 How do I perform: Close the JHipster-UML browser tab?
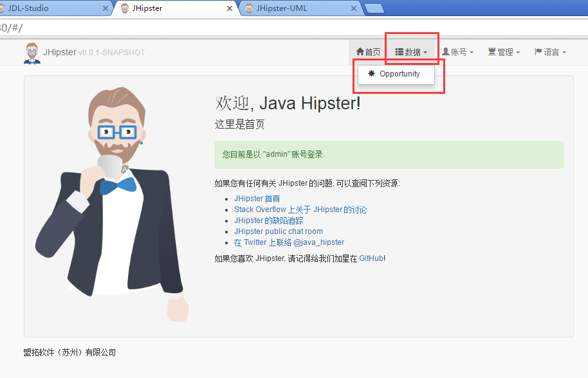pos(353,9)
